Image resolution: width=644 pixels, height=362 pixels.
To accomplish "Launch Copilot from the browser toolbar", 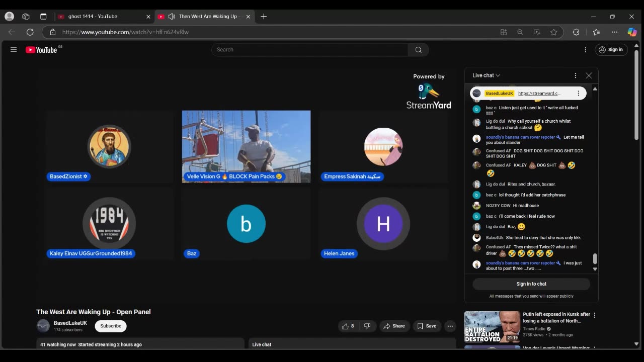I will [x=632, y=32].
